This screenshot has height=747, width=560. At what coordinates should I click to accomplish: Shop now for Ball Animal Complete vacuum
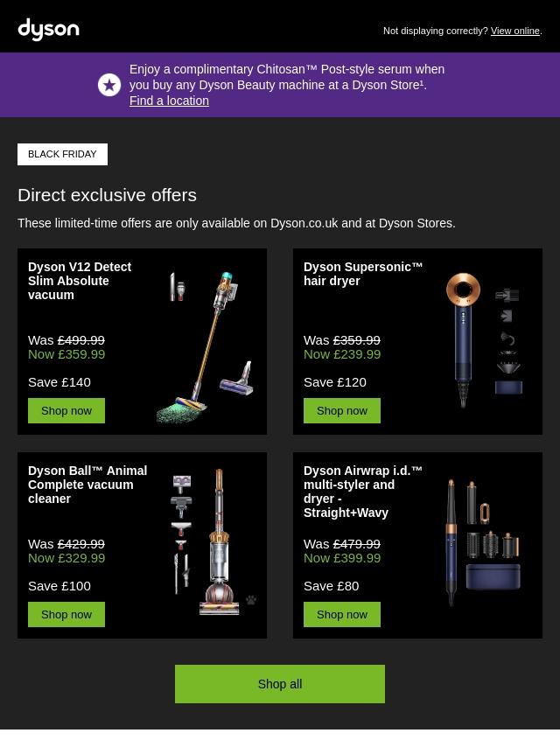pos(66,615)
